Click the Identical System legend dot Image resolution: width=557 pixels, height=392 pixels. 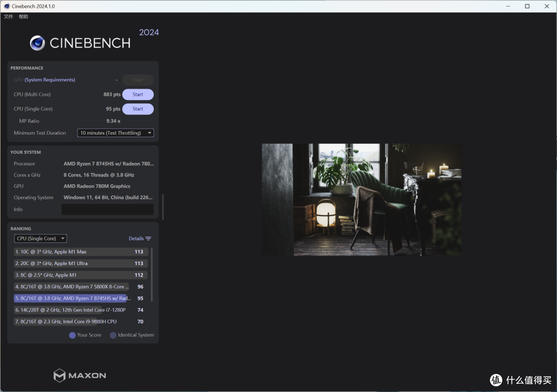pyautogui.click(x=113, y=335)
